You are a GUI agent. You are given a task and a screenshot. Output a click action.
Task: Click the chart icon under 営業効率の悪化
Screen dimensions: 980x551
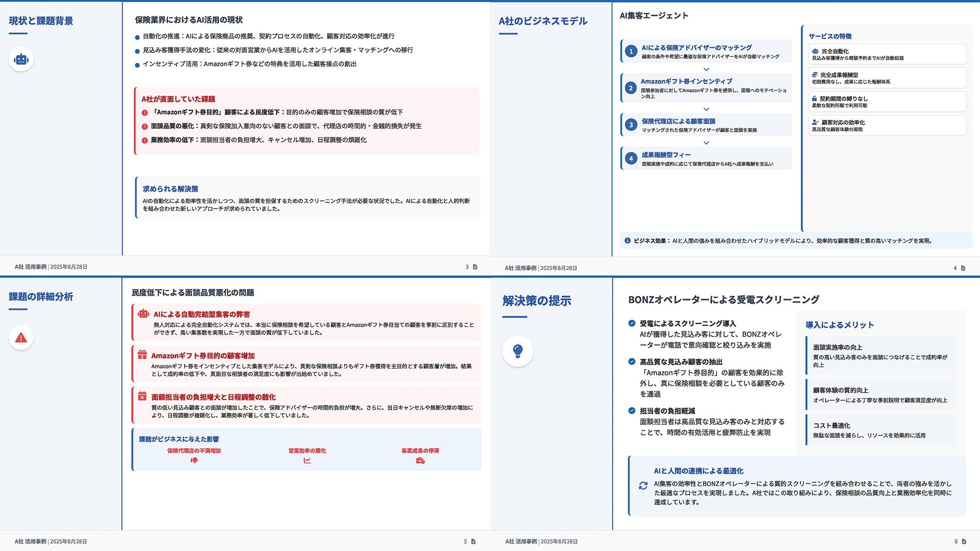pos(307,461)
